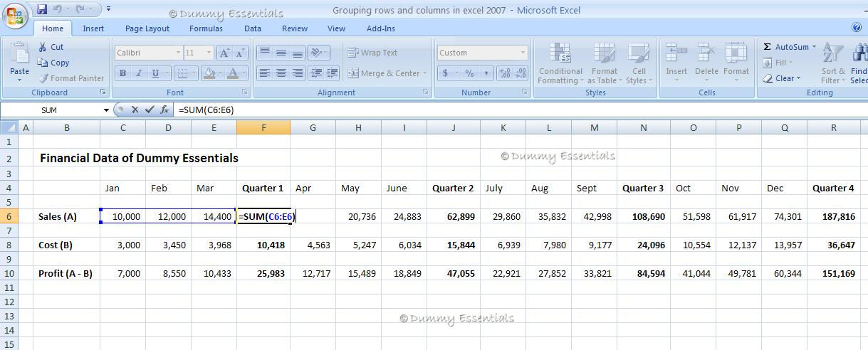Screen dimensions: 868x350
Task: Click Accounting dollar format icon
Action: tap(446, 73)
